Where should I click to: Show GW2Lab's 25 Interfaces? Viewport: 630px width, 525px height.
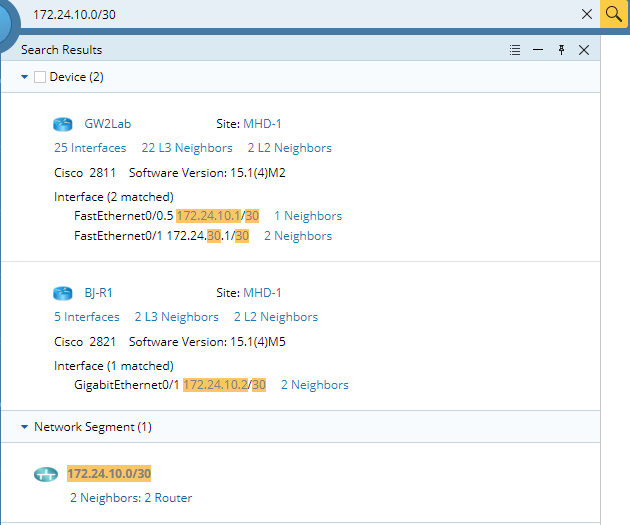(x=90, y=148)
